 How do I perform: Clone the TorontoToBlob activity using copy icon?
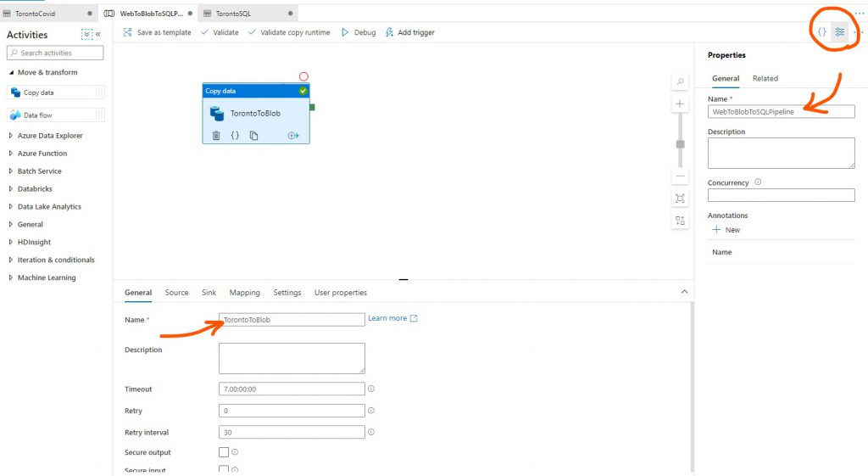click(x=253, y=135)
